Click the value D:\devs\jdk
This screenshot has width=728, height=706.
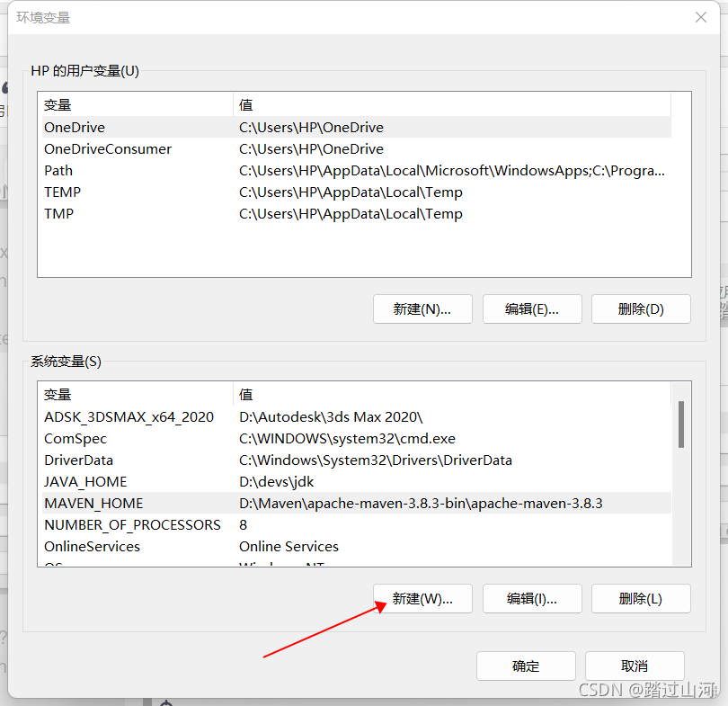[x=276, y=482]
